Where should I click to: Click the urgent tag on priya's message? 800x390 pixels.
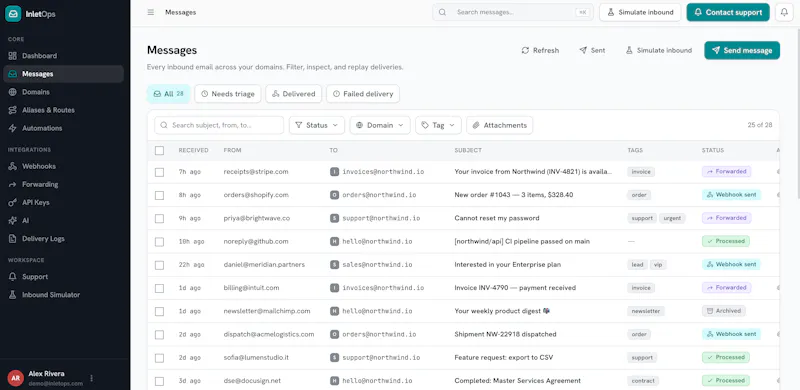[x=672, y=218]
